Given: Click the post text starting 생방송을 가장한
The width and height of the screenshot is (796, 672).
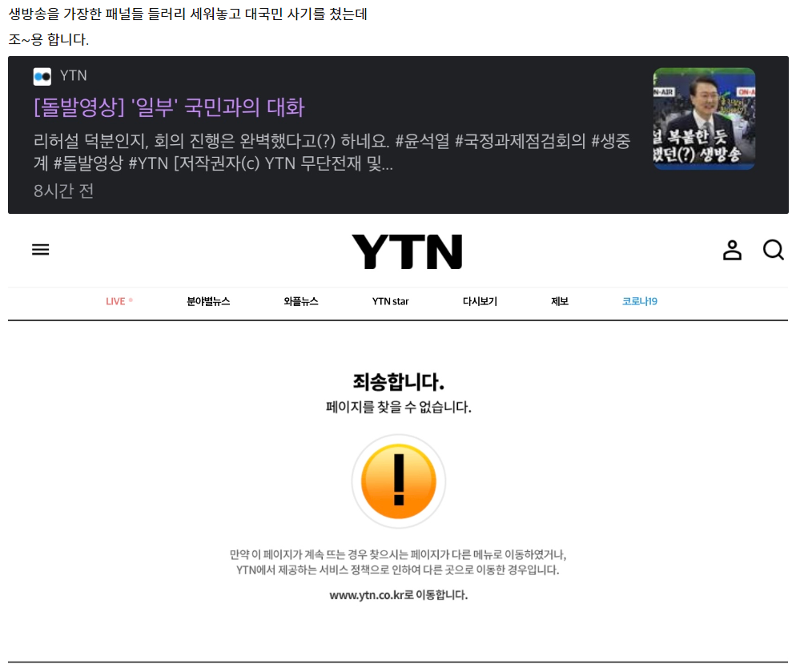Looking at the screenshot, I should 188,14.
